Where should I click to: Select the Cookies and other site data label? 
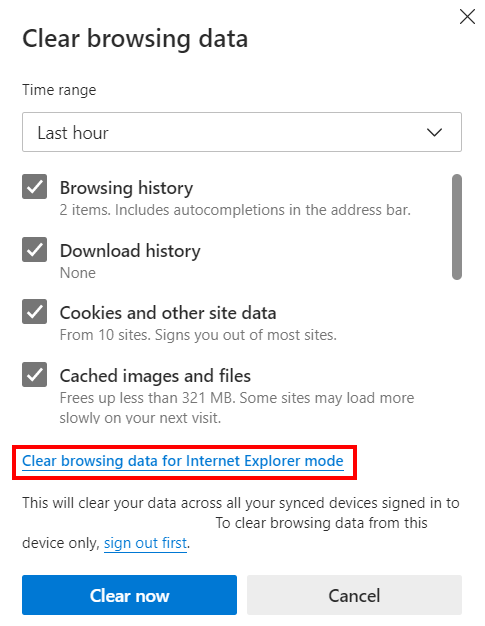(x=168, y=313)
